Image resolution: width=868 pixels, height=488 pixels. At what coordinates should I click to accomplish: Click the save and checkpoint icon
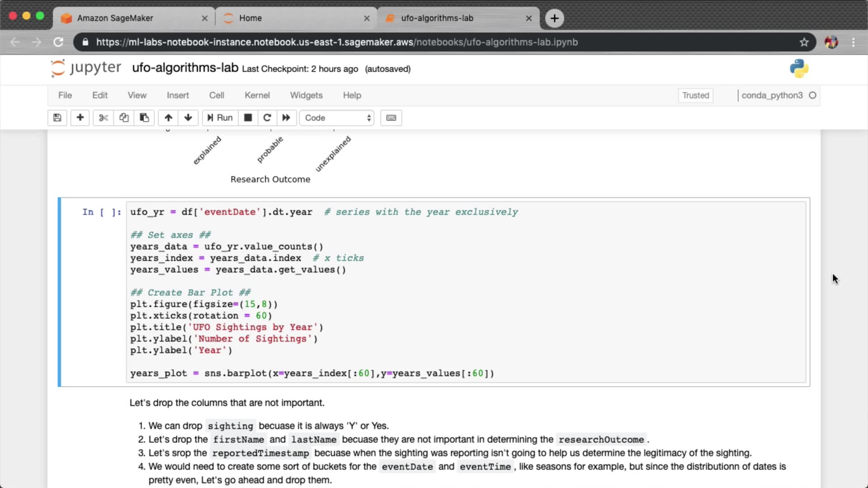tap(57, 118)
